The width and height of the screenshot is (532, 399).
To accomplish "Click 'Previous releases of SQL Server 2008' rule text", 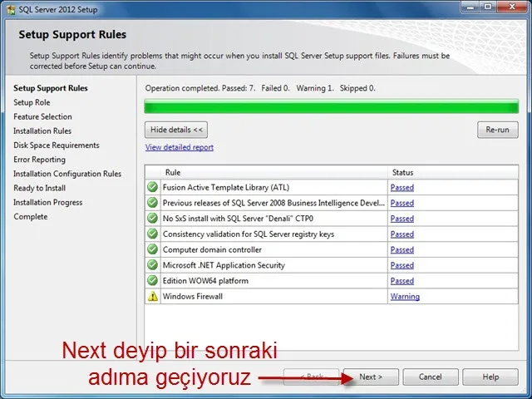I will point(273,203).
